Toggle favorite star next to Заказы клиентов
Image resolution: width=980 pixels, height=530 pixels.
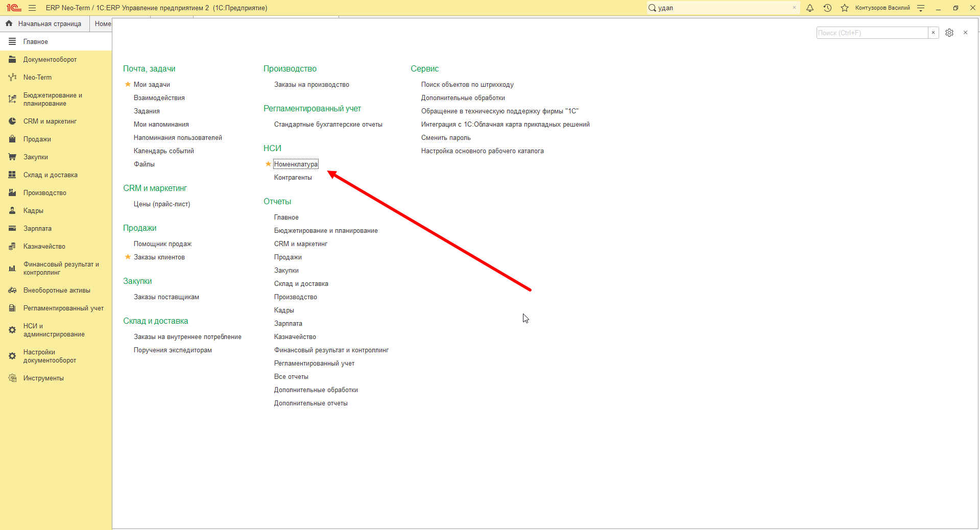coord(128,257)
